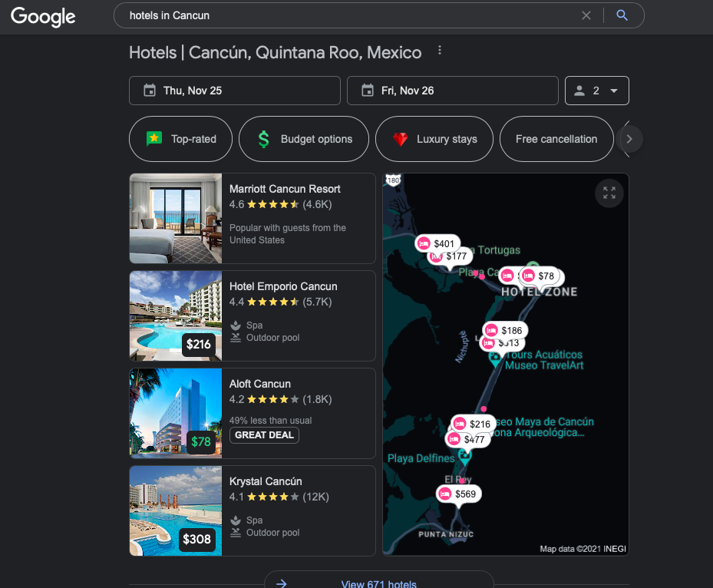Click the blue search magnifier icon

point(622,15)
